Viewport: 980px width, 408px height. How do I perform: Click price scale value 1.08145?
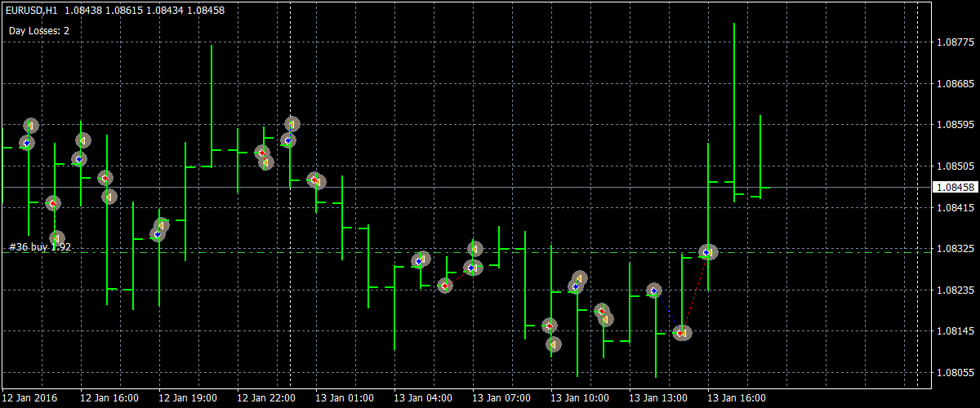(955, 330)
